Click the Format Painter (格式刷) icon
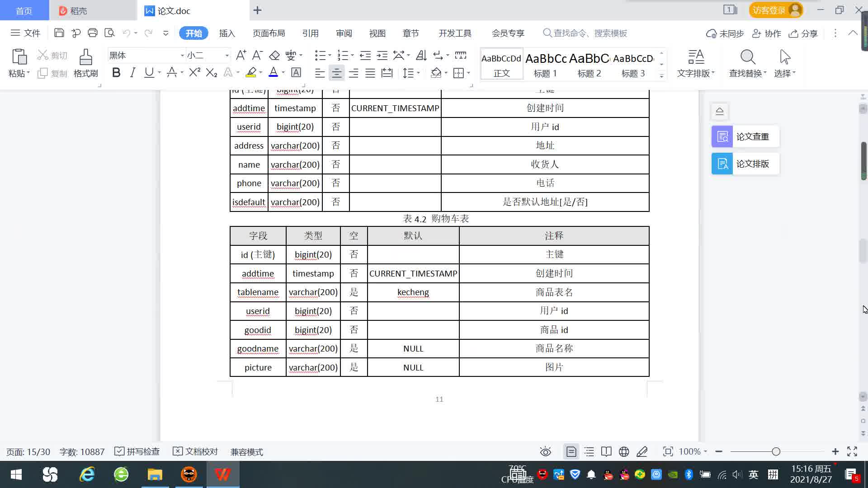 click(x=85, y=63)
